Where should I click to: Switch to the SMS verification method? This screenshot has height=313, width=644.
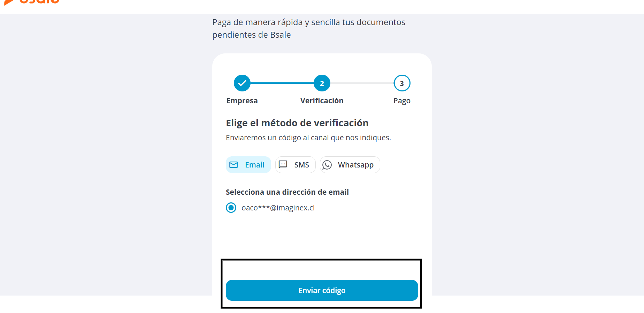click(295, 165)
